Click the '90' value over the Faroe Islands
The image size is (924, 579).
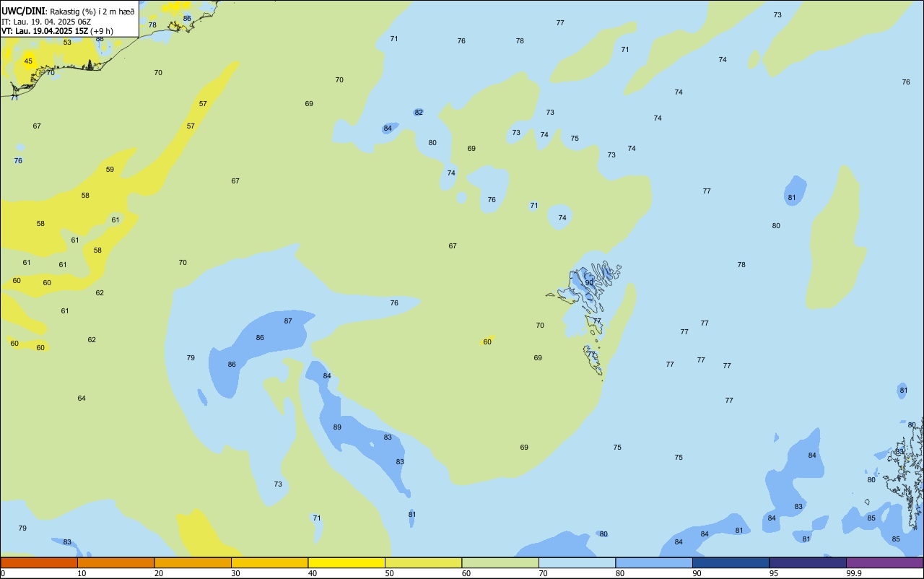pyautogui.click(x=589, y=282)
